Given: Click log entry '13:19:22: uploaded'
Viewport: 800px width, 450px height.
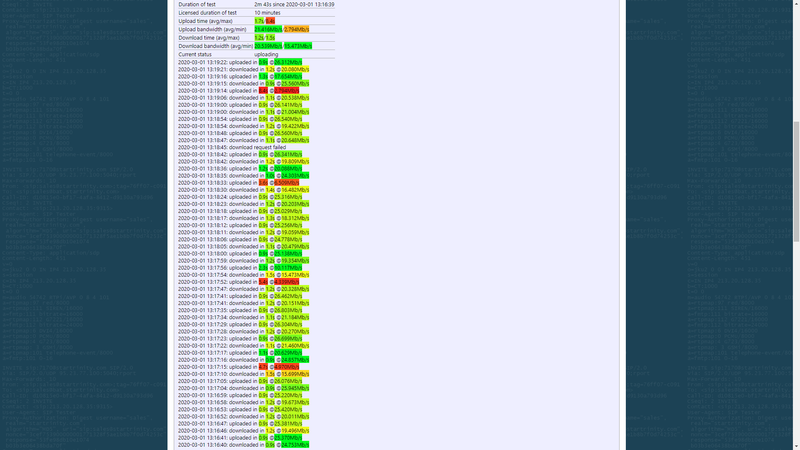Looking at the screenshot, I should [x=240, y=62].
